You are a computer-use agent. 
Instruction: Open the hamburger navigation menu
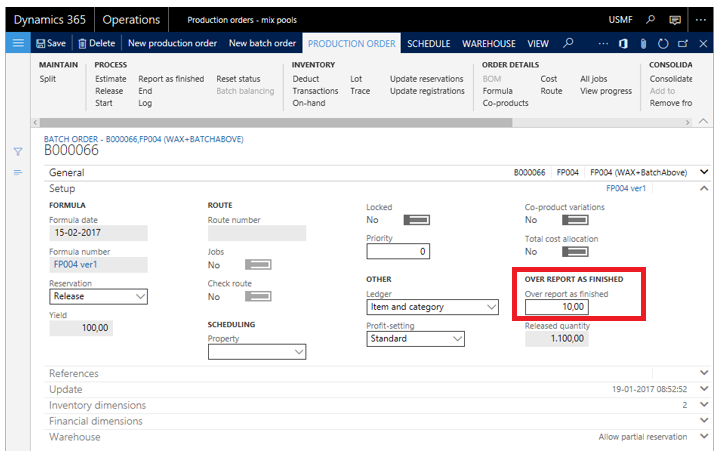(x=18, y=43)
